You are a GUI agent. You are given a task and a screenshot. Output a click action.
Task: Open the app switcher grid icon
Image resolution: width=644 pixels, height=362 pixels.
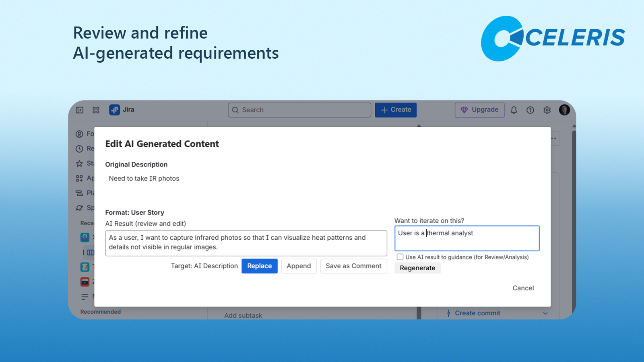coord(96,110)
